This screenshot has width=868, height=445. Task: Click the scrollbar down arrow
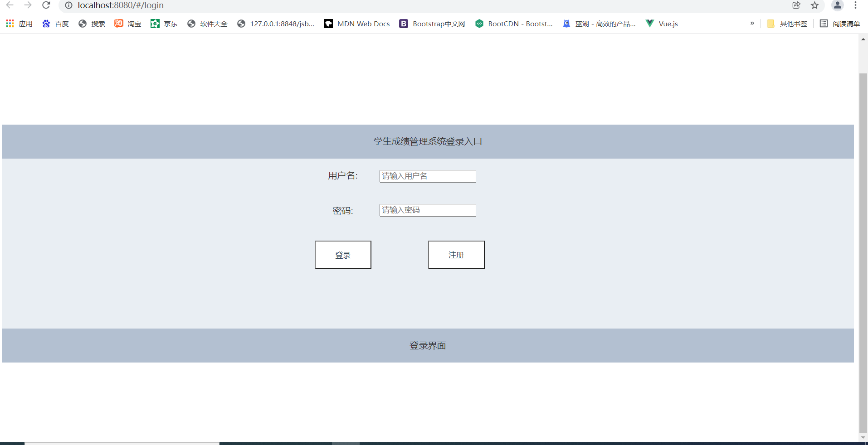pos(863,438)
